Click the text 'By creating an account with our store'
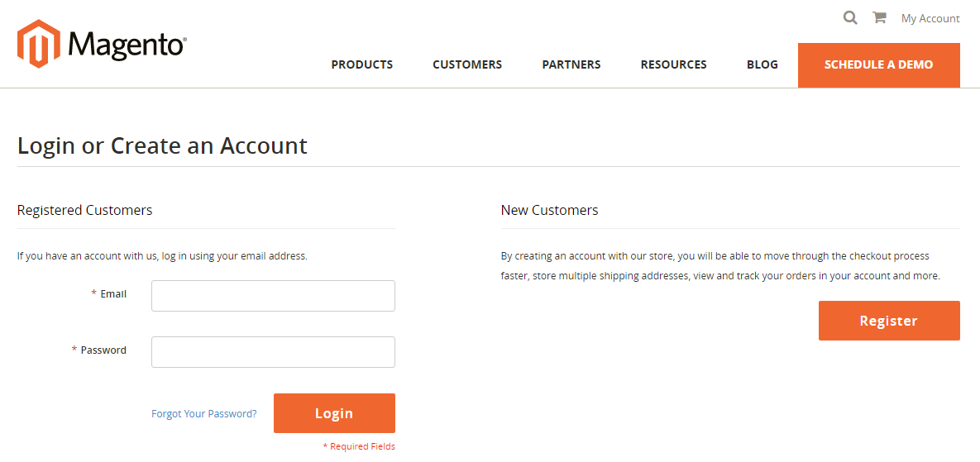 587,256
